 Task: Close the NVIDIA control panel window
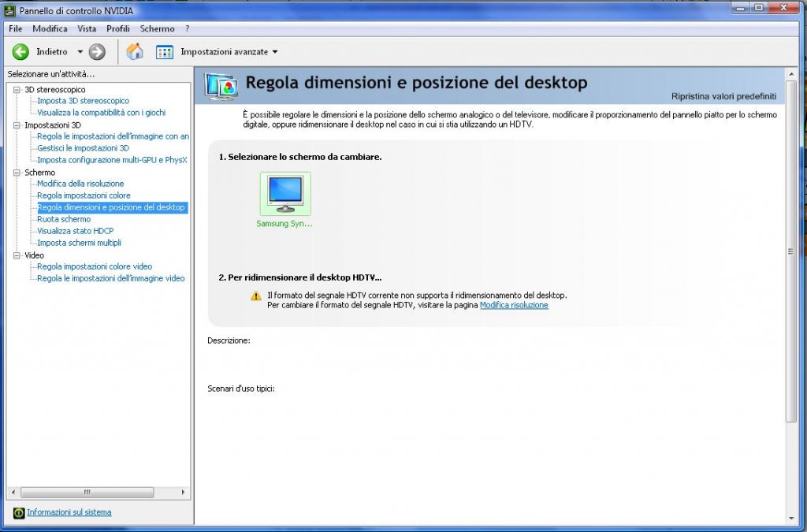click(784, 8)
